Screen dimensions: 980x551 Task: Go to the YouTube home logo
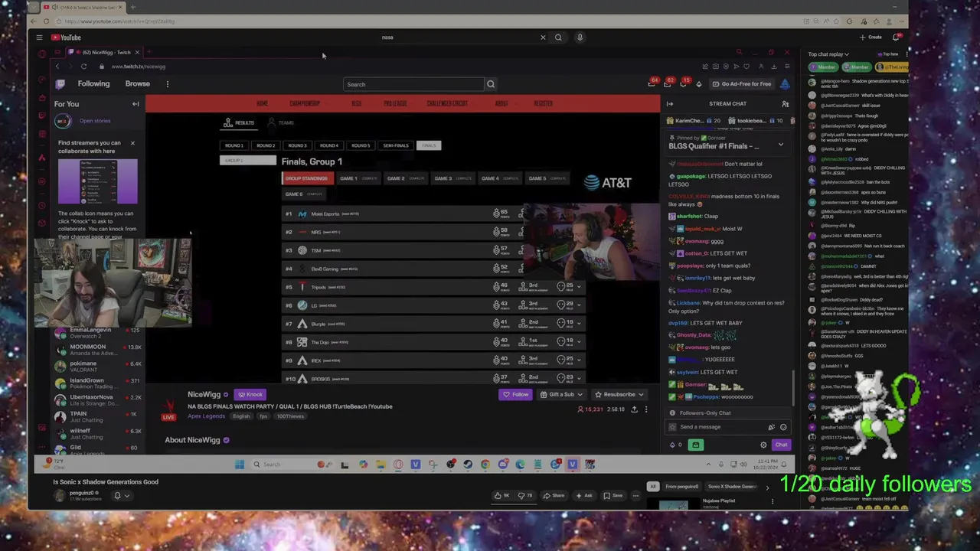[66, 37]
